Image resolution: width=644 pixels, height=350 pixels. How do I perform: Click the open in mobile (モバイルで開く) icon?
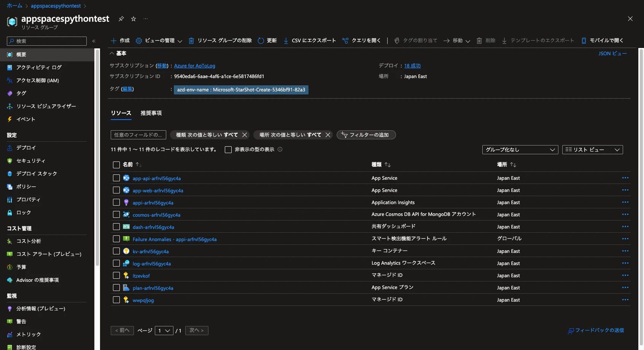point(584,41)
